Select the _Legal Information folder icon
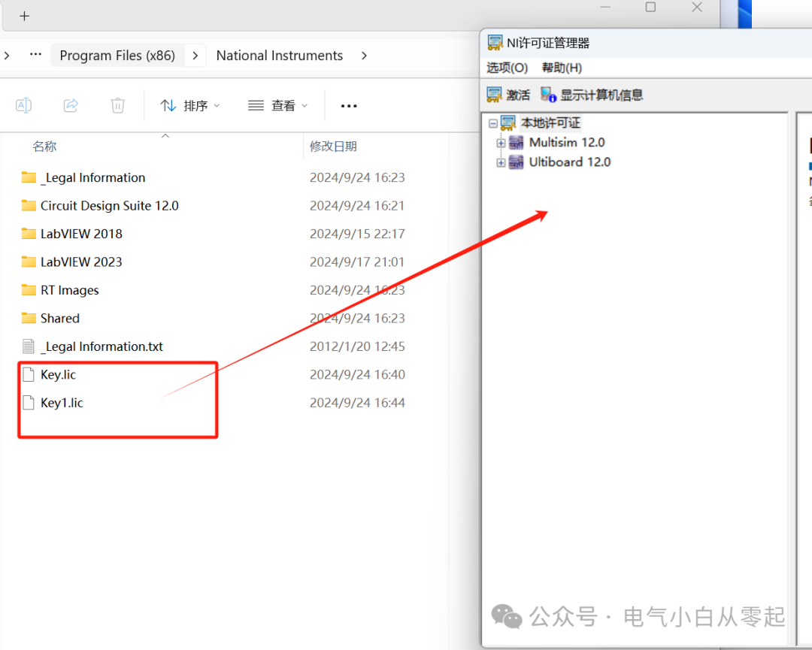This screenshot has width=812, height=650. tap(29, 177)
